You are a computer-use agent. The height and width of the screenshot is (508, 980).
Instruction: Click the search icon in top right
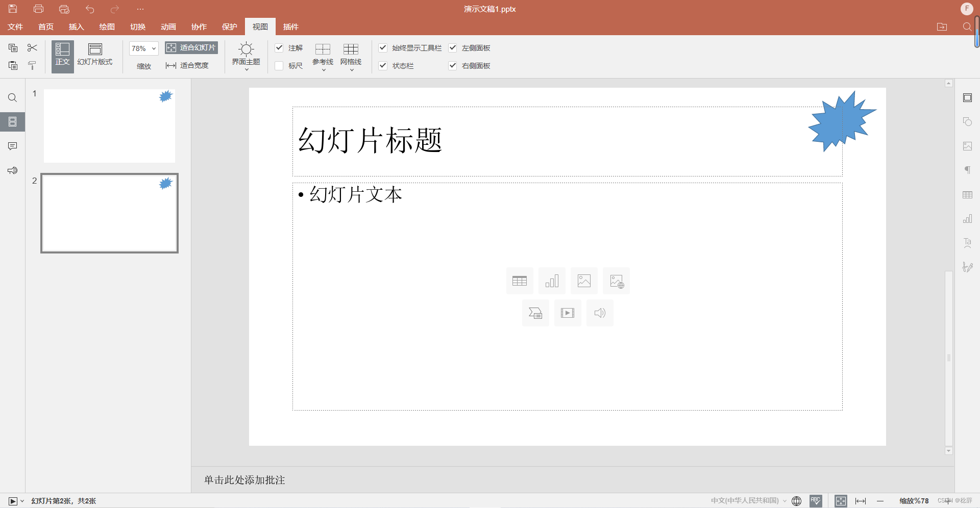coord(967,27)
